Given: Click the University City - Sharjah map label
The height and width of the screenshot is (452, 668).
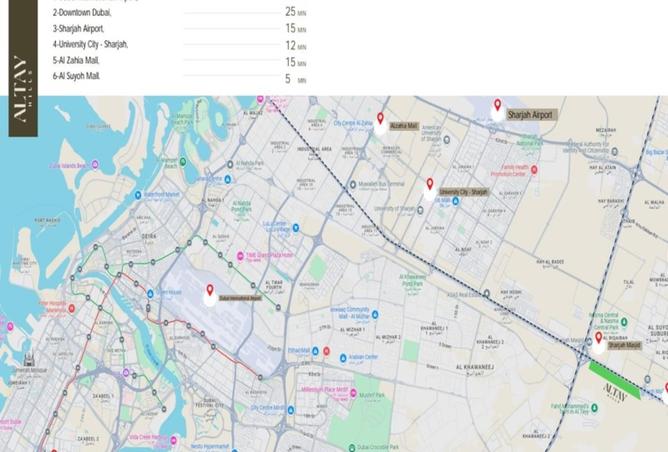Looking at the screenshot, I should pyautogui.click(x=464, y=192).
